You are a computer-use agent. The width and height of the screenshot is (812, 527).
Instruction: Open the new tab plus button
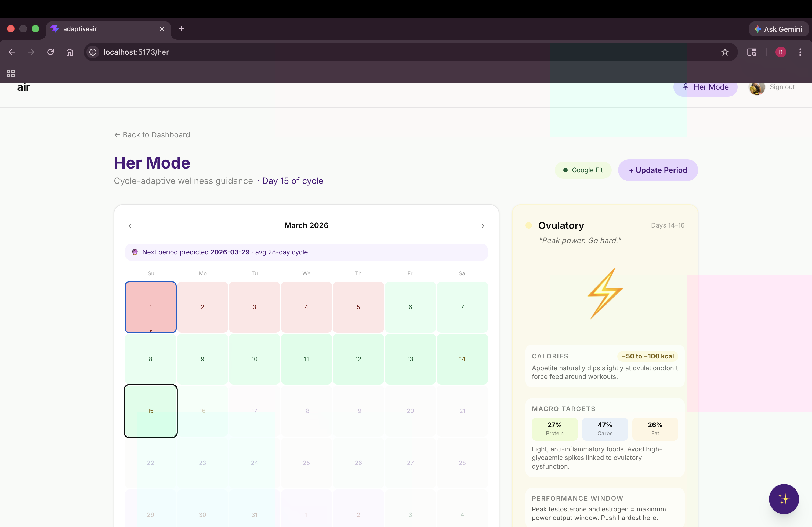182,29
